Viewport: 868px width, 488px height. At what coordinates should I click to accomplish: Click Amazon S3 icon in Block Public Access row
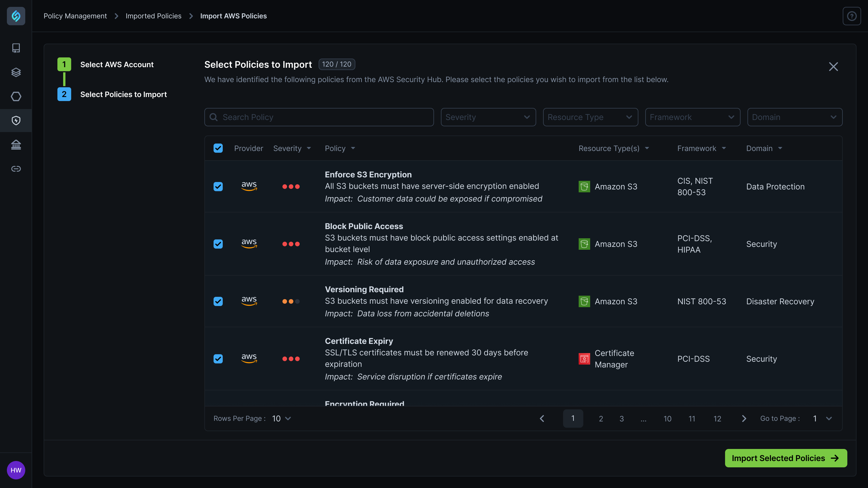(584, 244)
